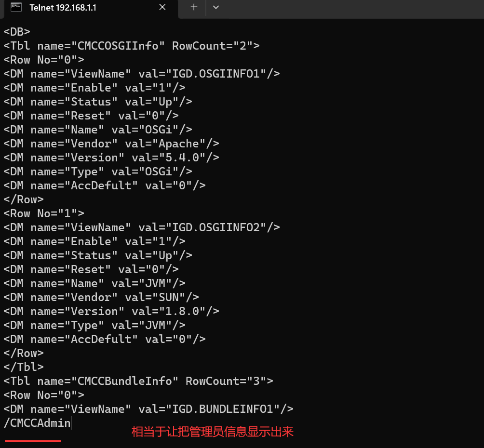Screen dimensions: 484x448
Task: Click the closing Tbl tag line
Action: click(x=24, y=367)
